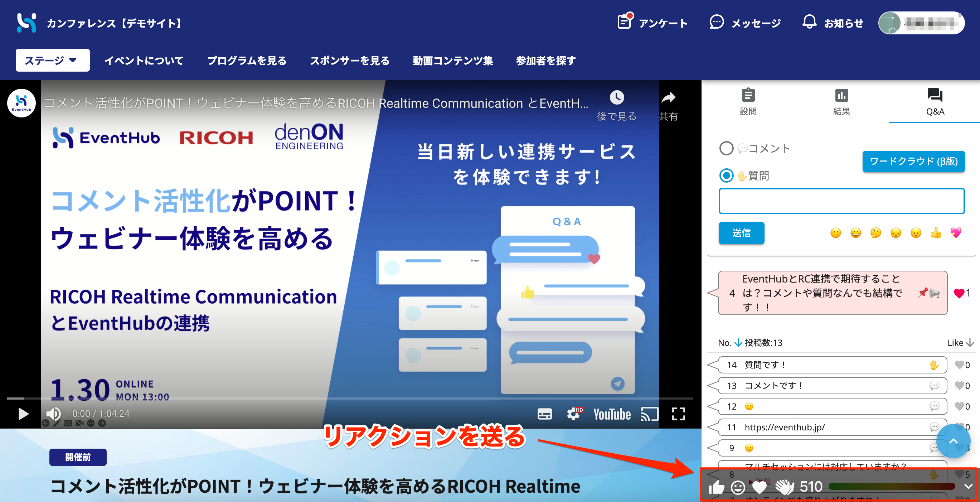Image resolution: width=980 pixels, height=502 pixels.
Task: Like the pinned post number 4
Action: [959, 293]
